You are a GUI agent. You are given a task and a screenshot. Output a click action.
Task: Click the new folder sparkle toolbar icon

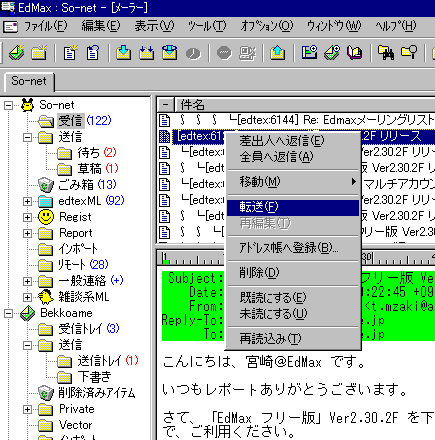click(x=39, y=53)
